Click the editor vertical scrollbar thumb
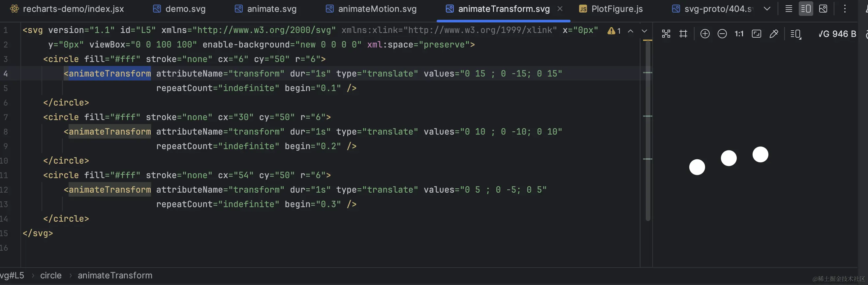The height and width of the screenshot is (285, 868). (x=648, y=131)
